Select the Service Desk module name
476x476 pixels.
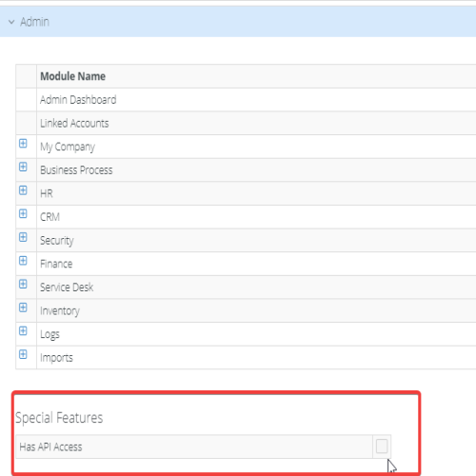67,288
